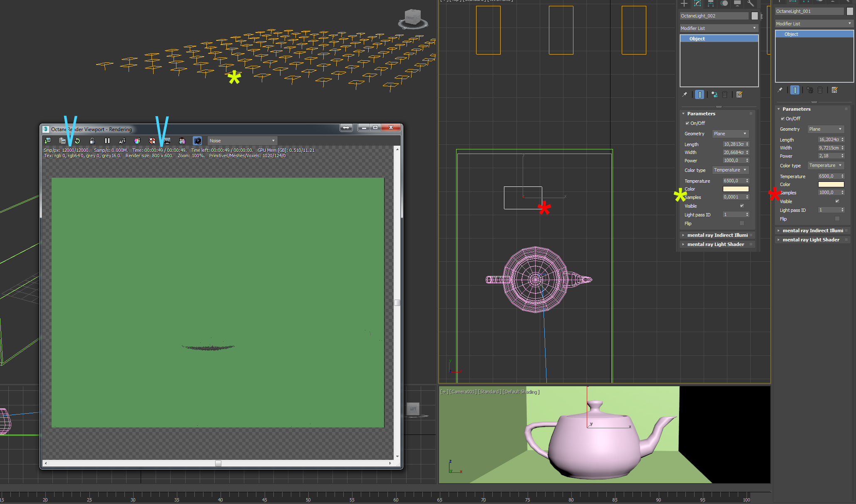Click the camera snapshot icon in Octane toolbar

pos(197,141)
